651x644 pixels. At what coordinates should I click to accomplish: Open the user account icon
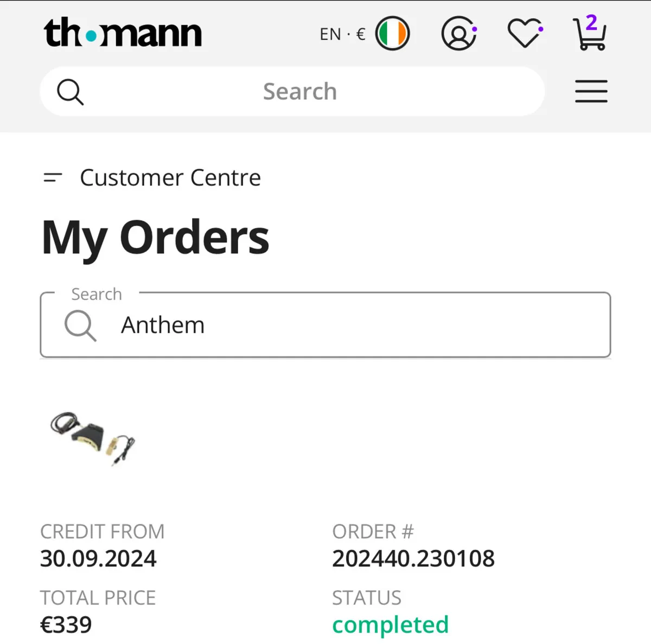[459, 34]
